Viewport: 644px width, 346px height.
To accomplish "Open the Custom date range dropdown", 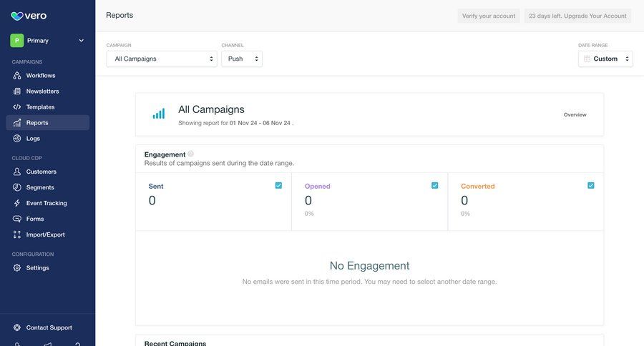I will point(605,59).
